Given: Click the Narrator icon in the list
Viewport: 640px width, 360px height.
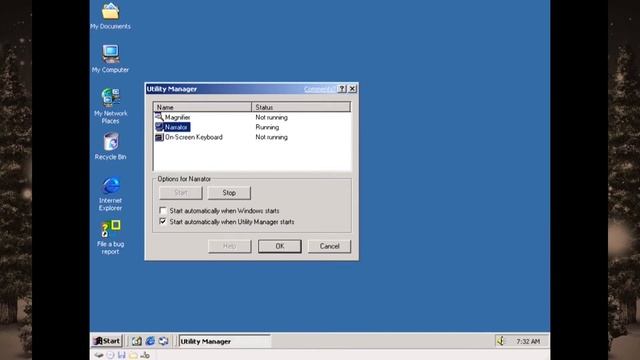Looking at the screenshot, I should (x=159, y=127).
